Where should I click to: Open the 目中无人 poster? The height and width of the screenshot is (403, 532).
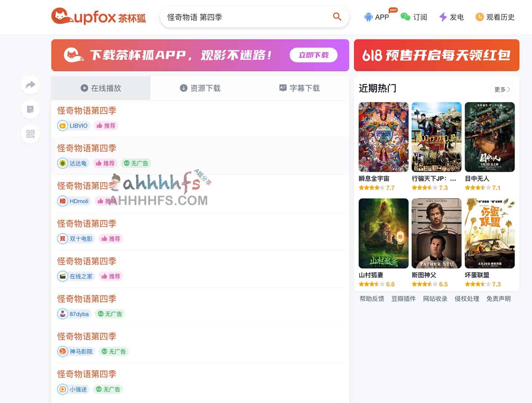click(x=489, y=137)
